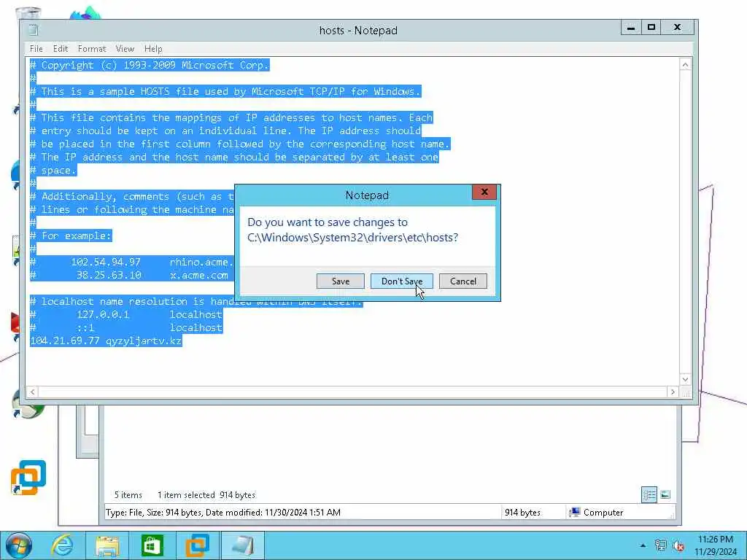Open the View menu in Notepad
747x560 pixels.
(125, 49)
